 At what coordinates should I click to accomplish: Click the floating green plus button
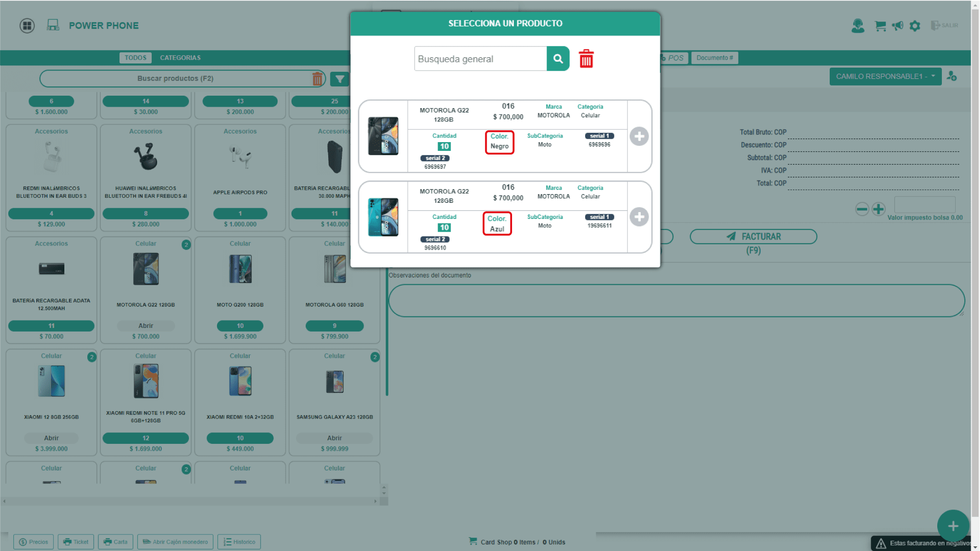pyautogui.click(x=953, y=526)
